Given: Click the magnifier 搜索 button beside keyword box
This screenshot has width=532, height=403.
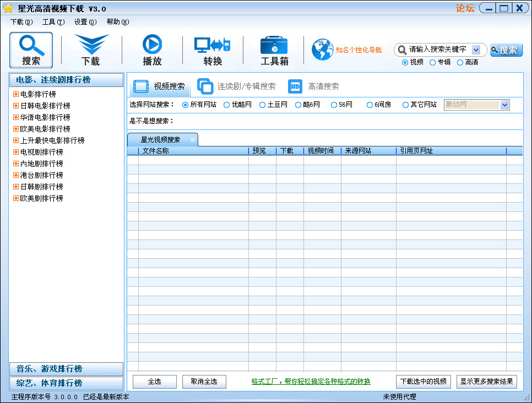Looking at the screenshot, I should click(505, 50).
